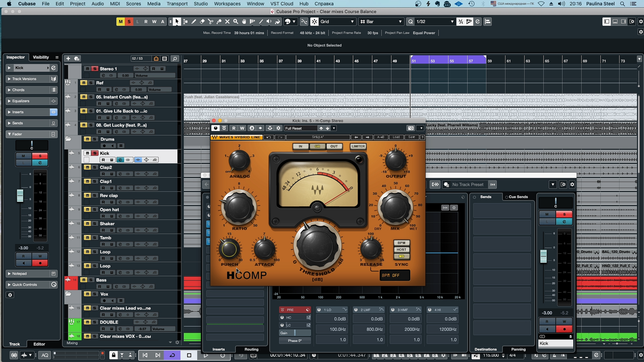Screen dimensions: 644x362
Task: Switch to the Panning tab
Action: 518,349
